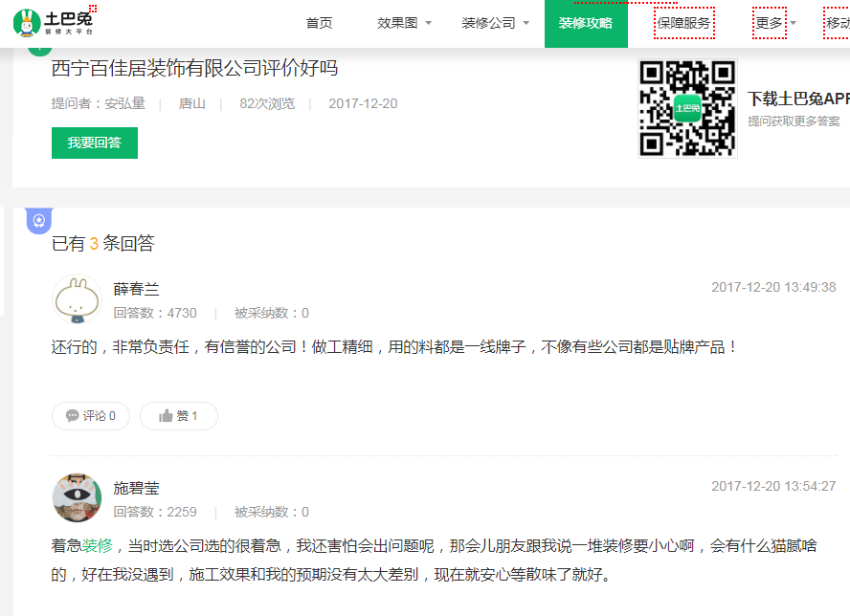Open the green 装修 keyword link
The image size is (850, 616).
pyautogui.click(x=97, y=545)
